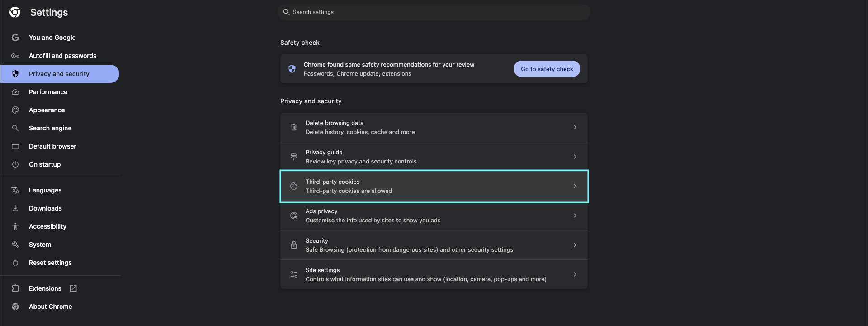Image resolution: width=868 pixels, height=326 pixels.
Task: Expand the Third-party cookies chevron
Action: tap(575, 186)
